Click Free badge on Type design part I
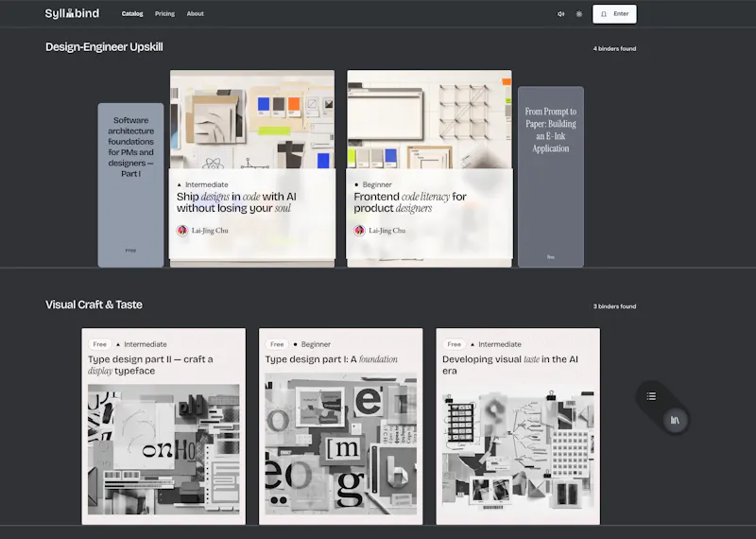The height and width of the screenshot is (539, 756). [277, 344]
